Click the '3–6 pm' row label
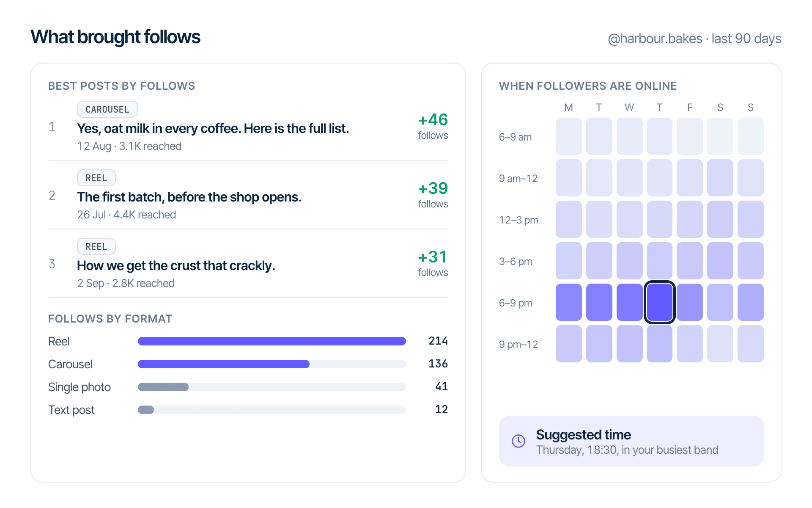Image resolution: width=812 pixels, height=508 pixels. point(516,261)
